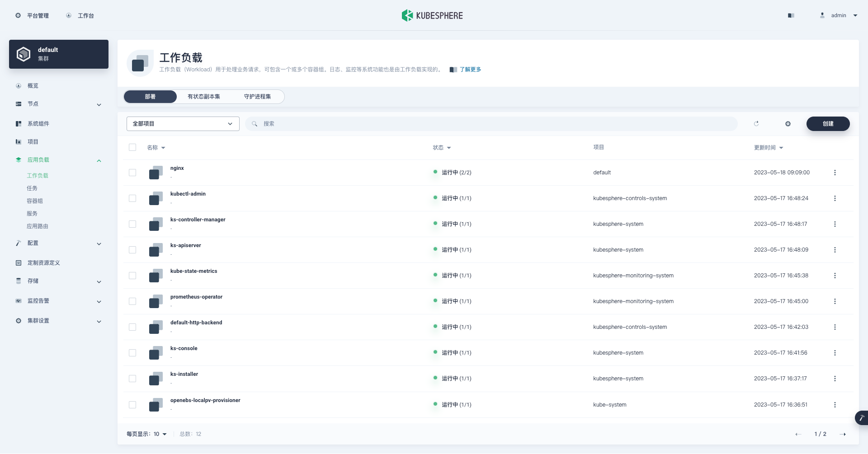Viewport: 868px width, 454px height.
Task: Open more actions for prometheus-operator row
Action: coord(835,301)
